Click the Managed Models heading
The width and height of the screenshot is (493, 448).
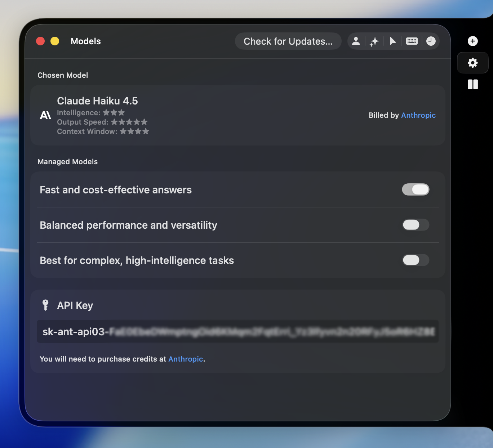67,162
